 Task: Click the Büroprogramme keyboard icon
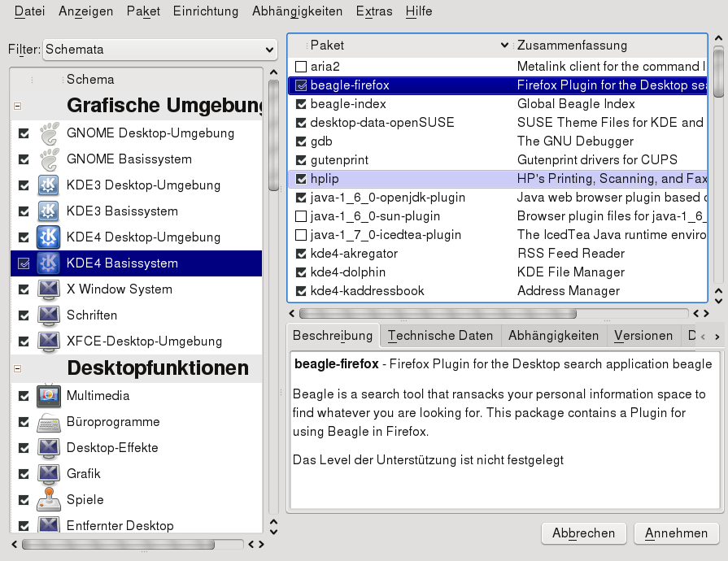pos(49,422)
